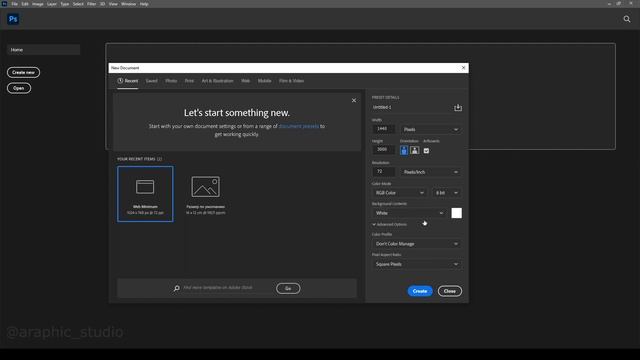Image resolution: width=640 pixels, height=360 pixels.
Task: Open the Background Contents White dropdown
Action: click(x=409, y=213)
